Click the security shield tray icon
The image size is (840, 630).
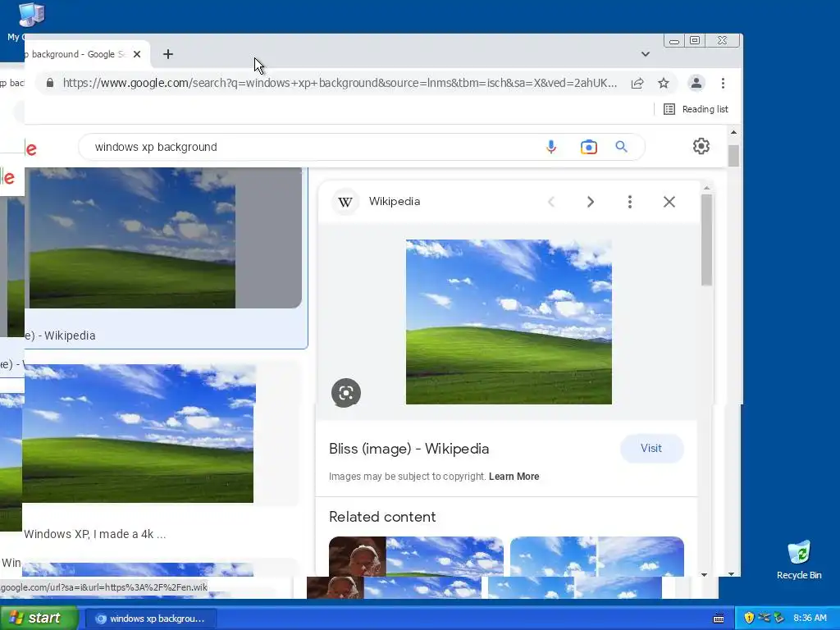click(749, 618)
